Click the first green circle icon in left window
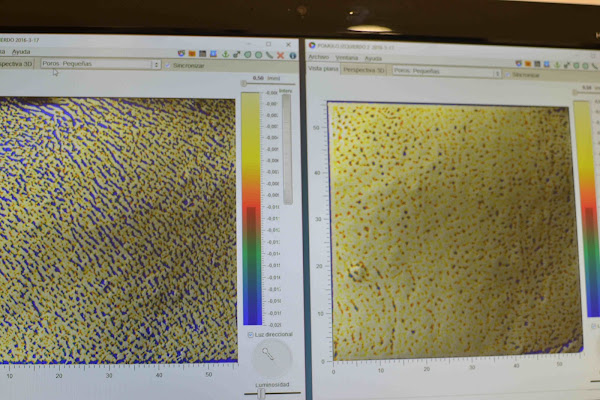Image resolution: width=600 pixels, height=400 pixels. [x=248, y=55]
